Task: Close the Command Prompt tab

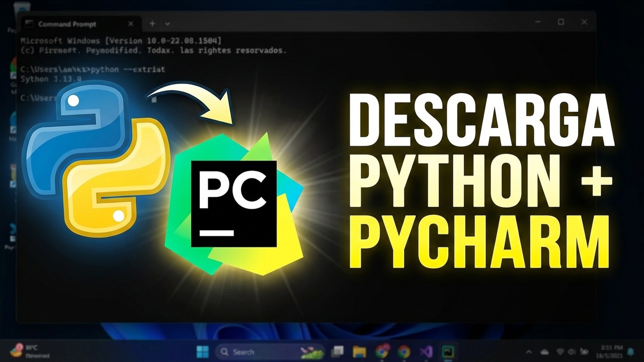Action: 131,24
